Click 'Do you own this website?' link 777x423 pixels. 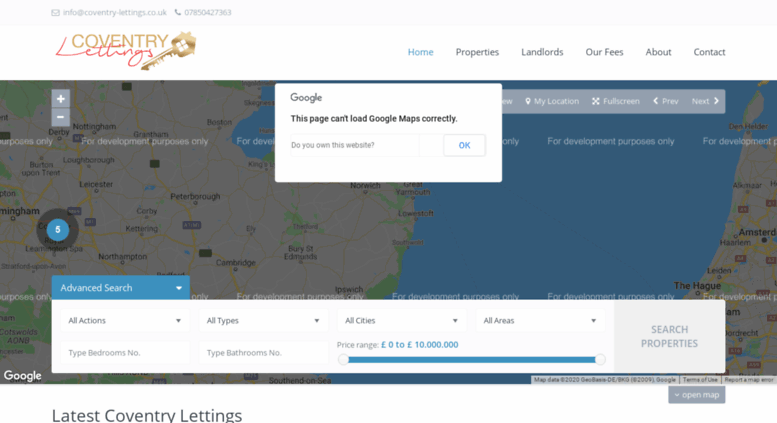tap(333, 145)
